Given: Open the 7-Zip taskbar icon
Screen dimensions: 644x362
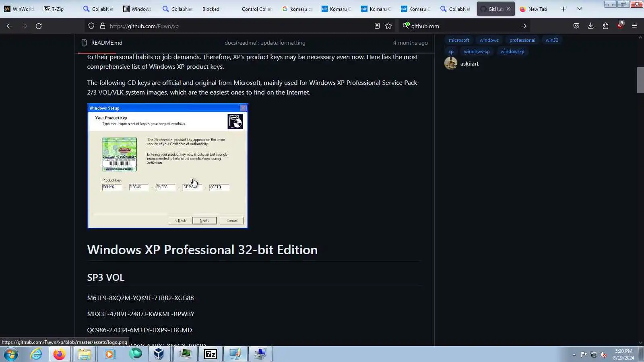Looking at the screenshot, I should (211, 354).
